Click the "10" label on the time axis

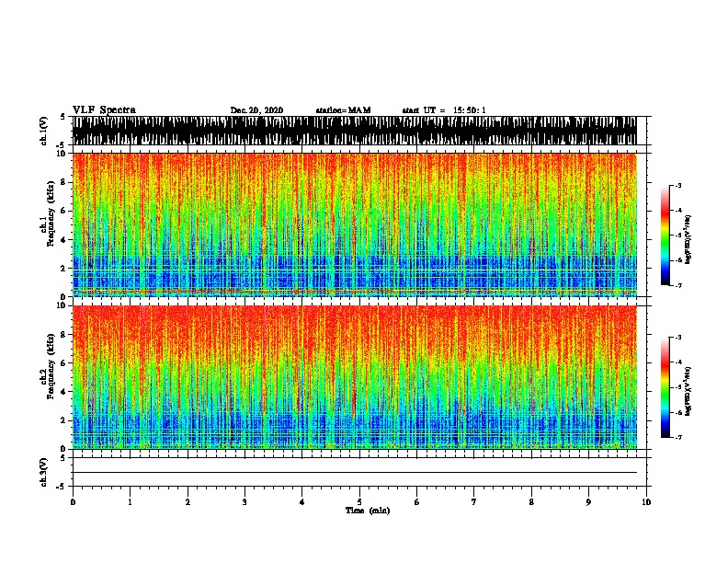646,502
